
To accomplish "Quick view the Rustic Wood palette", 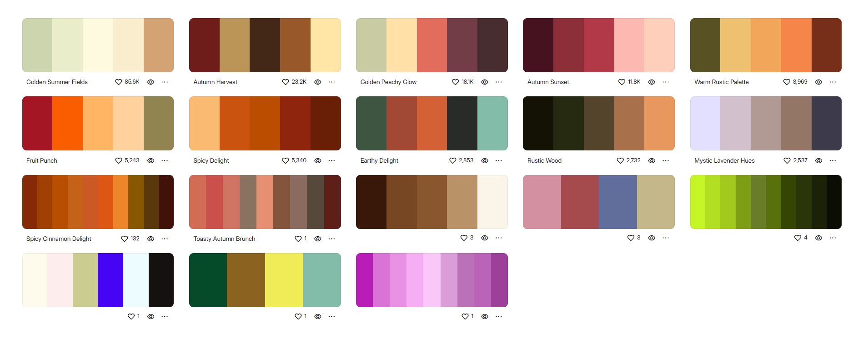I will pyautogui.click(x=652, y=161).
